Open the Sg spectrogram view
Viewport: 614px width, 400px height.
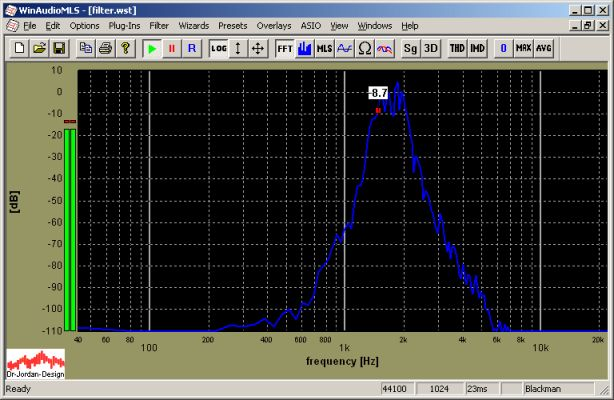click(411, 48)
